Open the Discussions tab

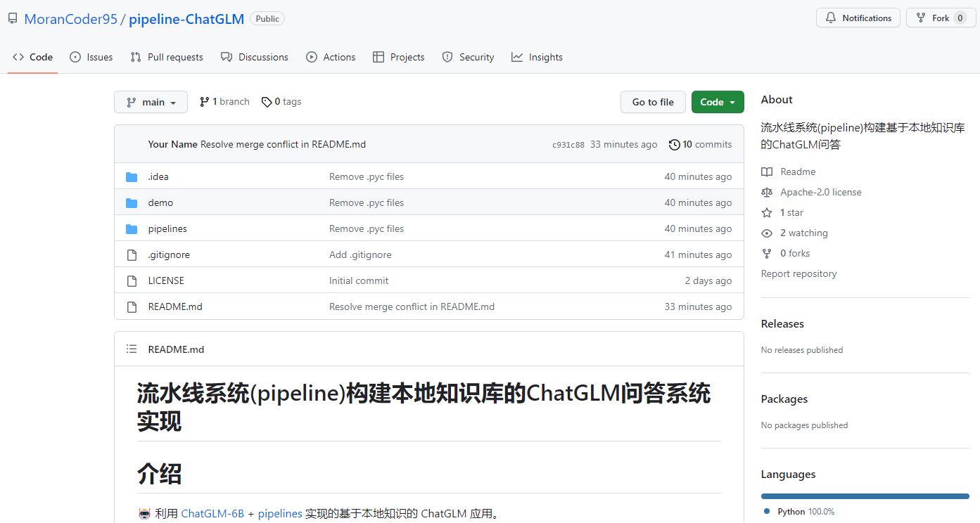coord(255,57)
